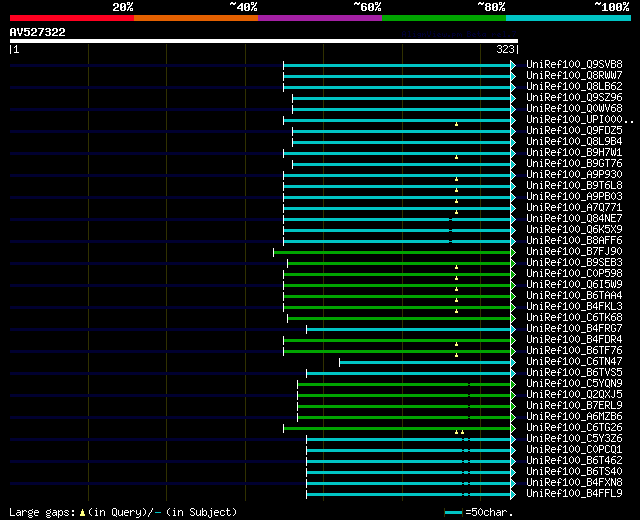Viewport: 640px width, 520px height.
Task: Select the UniRef100_B6TF76 label
Action: [x=574, y=351]
